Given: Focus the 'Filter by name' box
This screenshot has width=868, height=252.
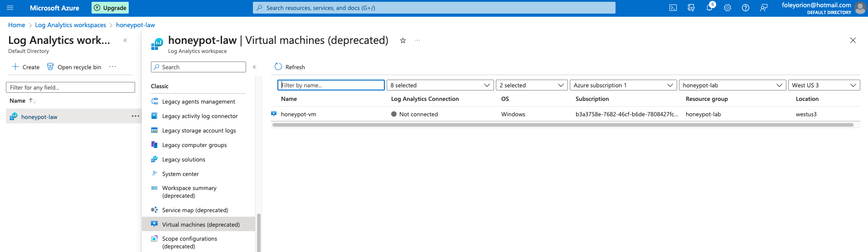Looking at the screenshot, I should (331, 85).
